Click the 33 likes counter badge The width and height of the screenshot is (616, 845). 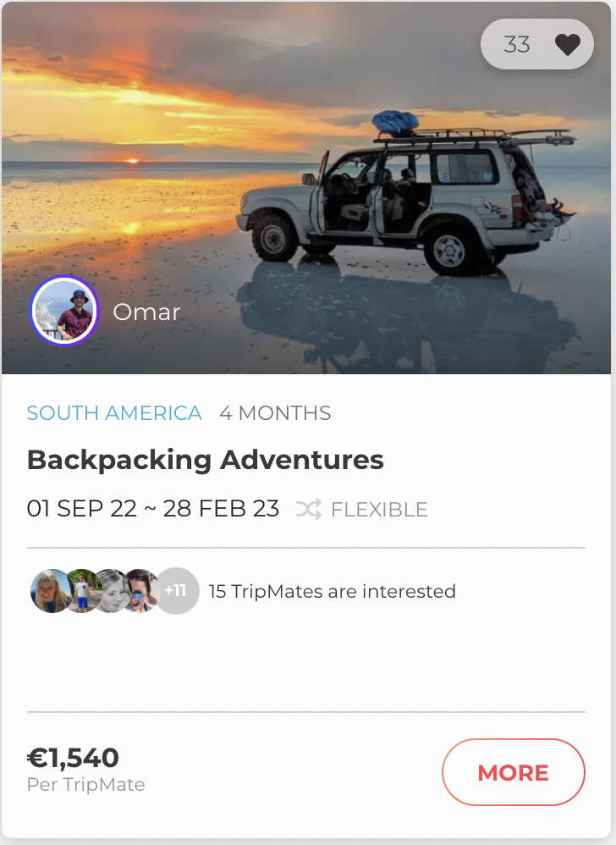coord(517,44)
